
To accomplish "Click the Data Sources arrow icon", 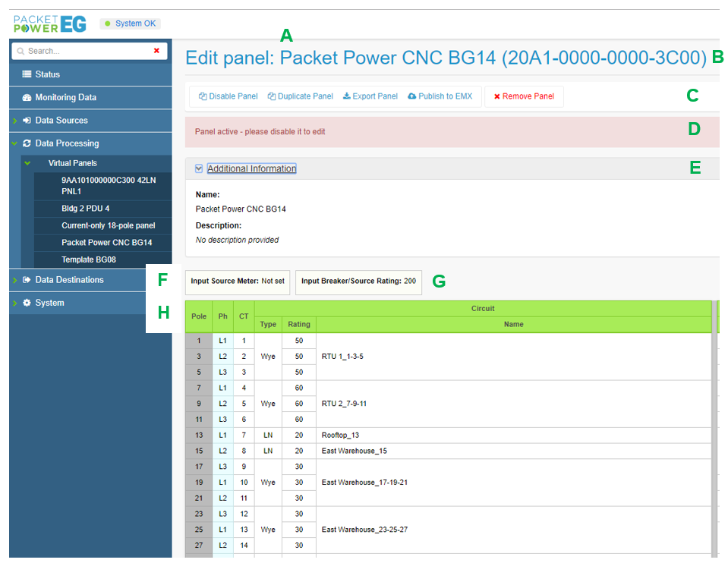I will 27,121.
